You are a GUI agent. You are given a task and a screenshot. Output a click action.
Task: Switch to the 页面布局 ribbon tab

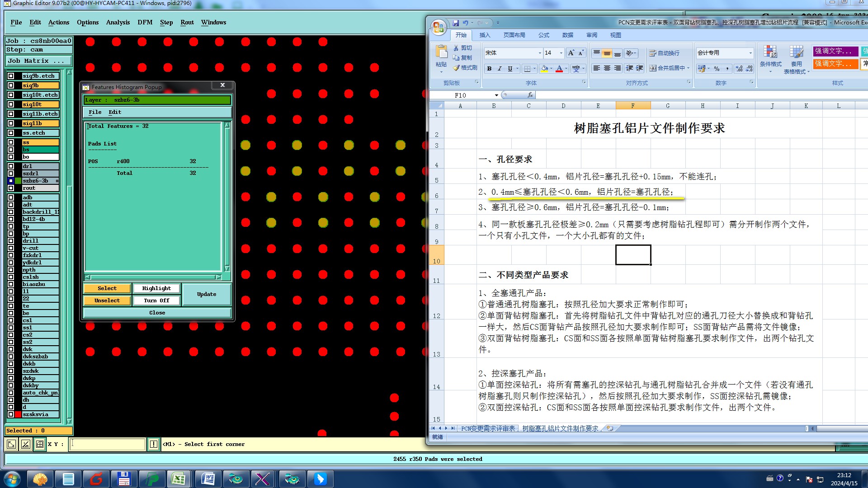pos(514,35)
